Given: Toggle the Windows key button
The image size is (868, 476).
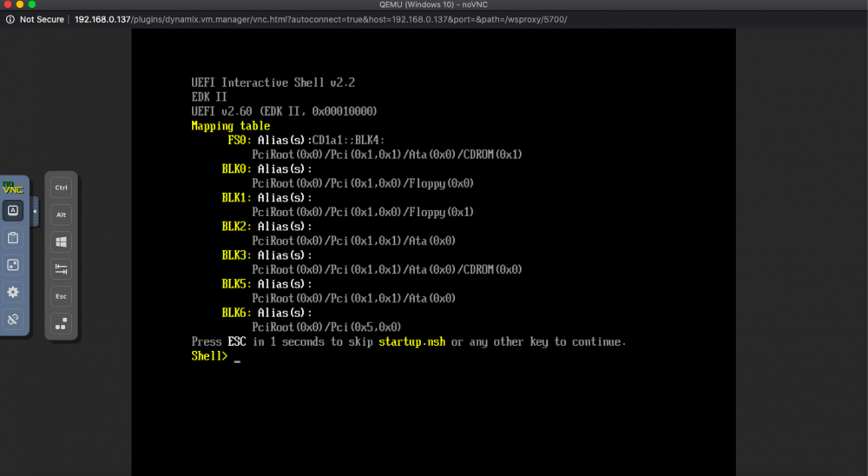Looking at the screenshot, I should (x=61, y=242).
